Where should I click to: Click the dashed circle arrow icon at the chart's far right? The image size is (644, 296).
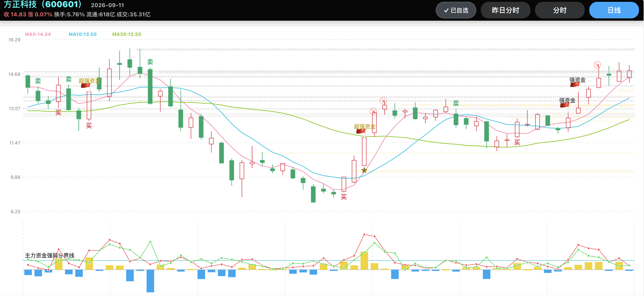597,65
